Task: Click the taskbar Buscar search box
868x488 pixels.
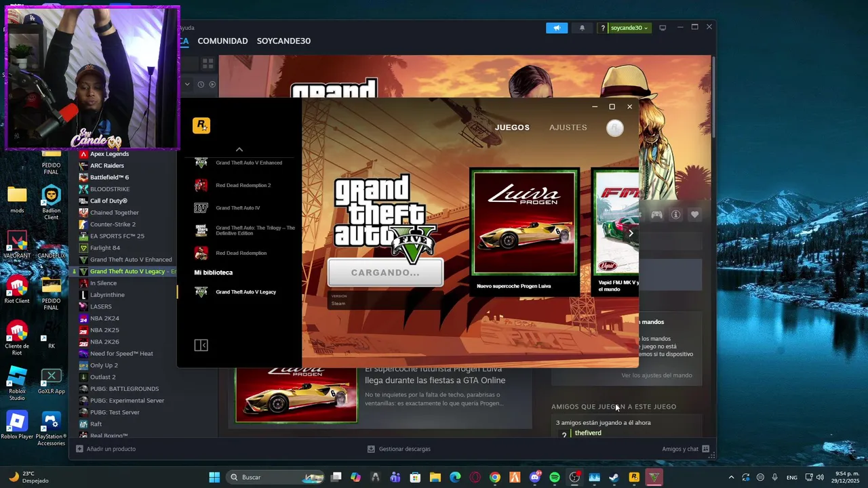Action: click(x=275, y=477)
